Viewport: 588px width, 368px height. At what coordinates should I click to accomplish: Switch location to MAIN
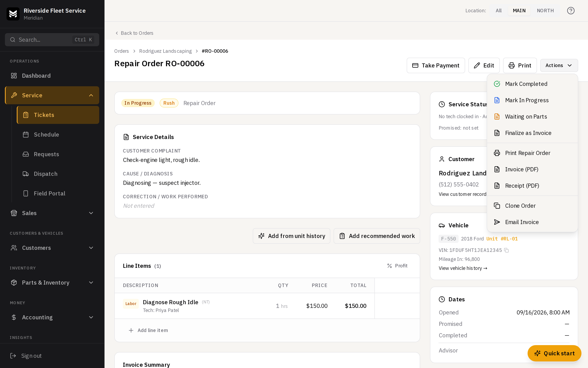pos(519,11)
